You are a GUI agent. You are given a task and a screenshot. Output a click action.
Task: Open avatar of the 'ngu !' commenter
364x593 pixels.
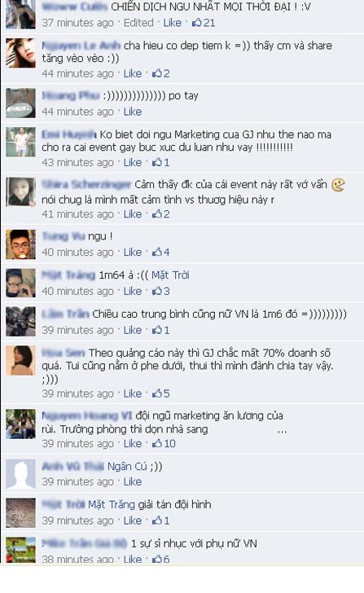(21, 244)
